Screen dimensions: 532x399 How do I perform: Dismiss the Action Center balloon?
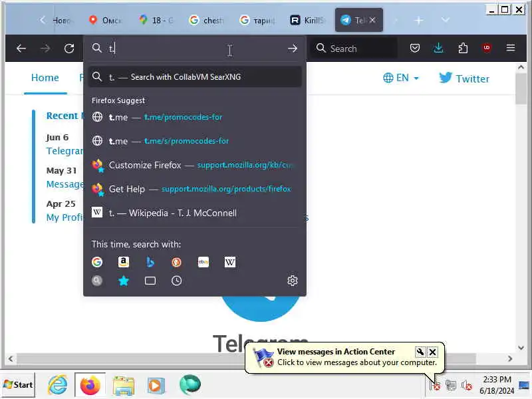pyautogui.click(x=433, y=352)
